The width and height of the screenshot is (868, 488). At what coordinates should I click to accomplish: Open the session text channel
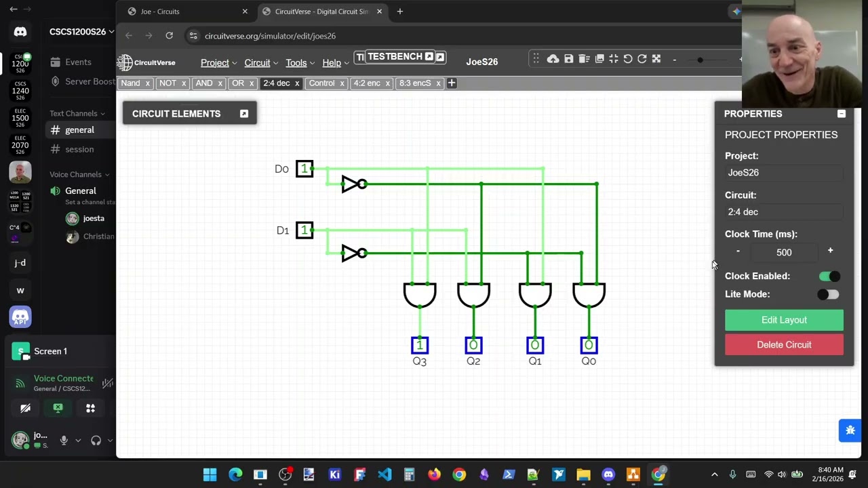tap(79, 149)
